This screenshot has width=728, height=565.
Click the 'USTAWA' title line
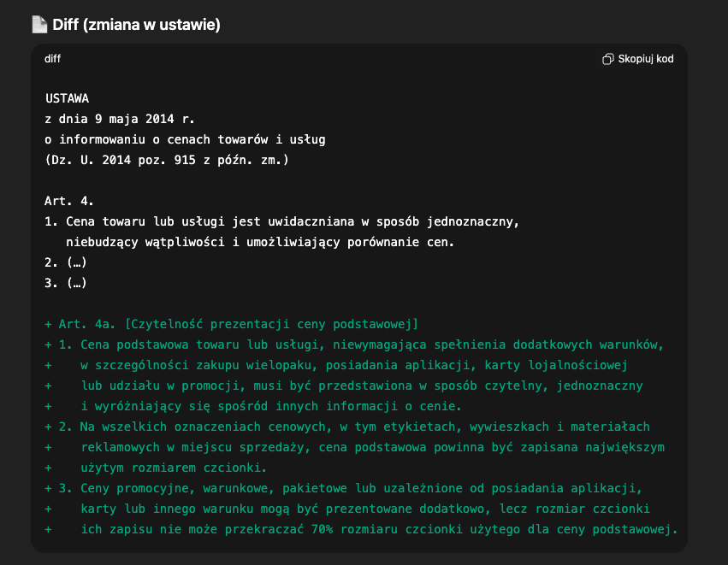tap(67, 98)
